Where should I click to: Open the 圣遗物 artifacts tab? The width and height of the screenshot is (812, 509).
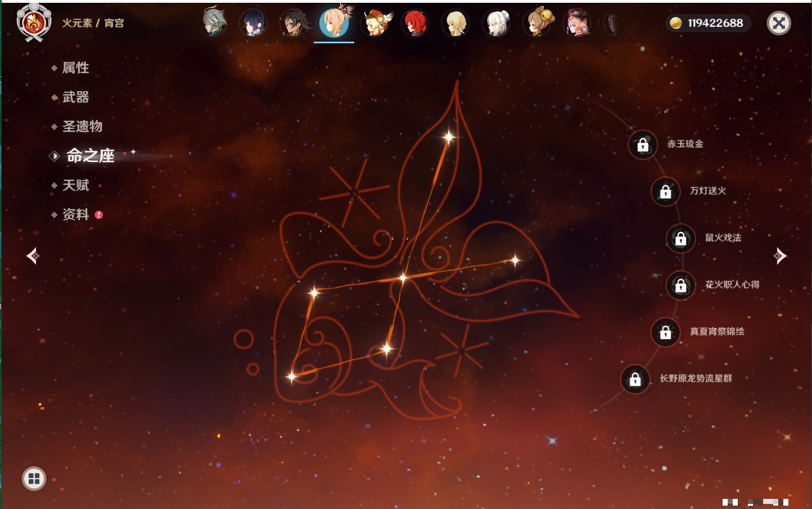pos(82,127)
